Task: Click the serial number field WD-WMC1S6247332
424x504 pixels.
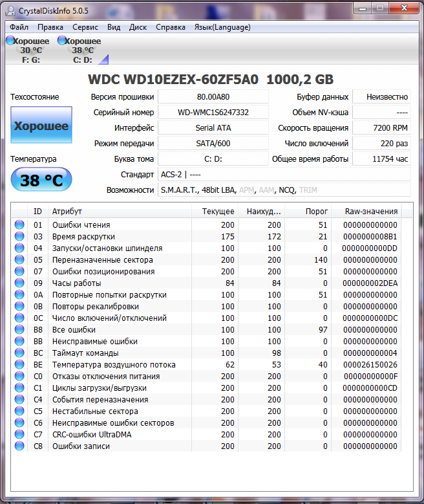Action: pos(213,112)
